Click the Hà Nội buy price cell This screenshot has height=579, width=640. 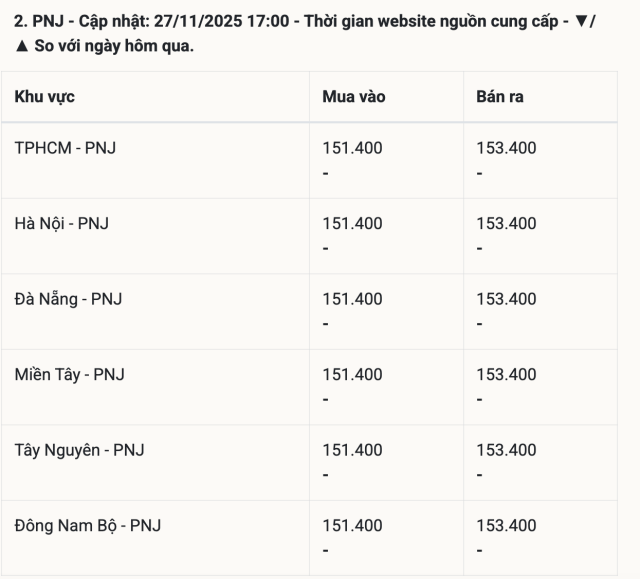coord(352,223)
